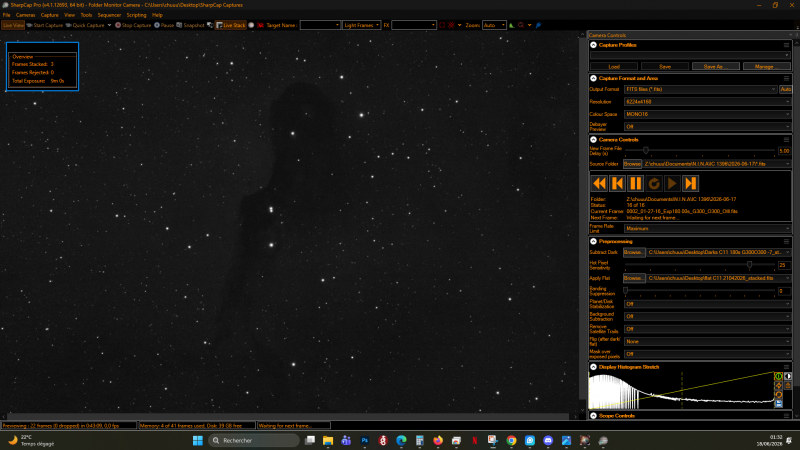Collapse the Preprocessing section
The image size is (800, 450).
(593, 241)
